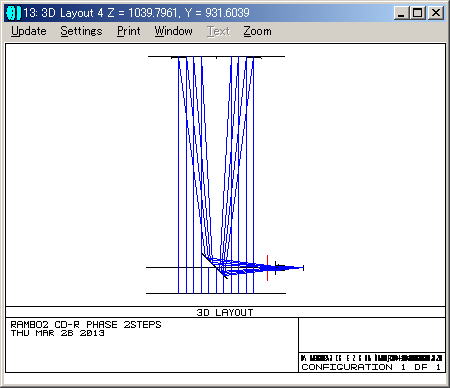Open the Settings menu

pos(81,31)
